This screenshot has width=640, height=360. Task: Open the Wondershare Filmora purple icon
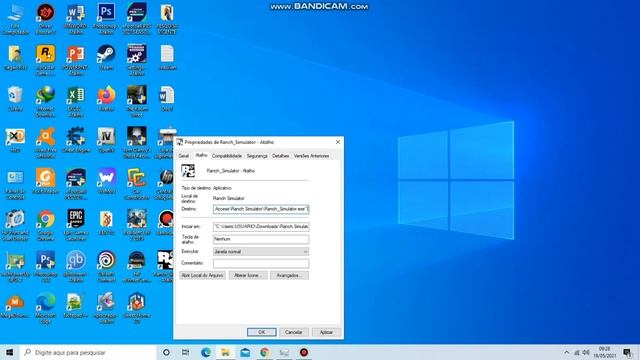coord(106,181)
